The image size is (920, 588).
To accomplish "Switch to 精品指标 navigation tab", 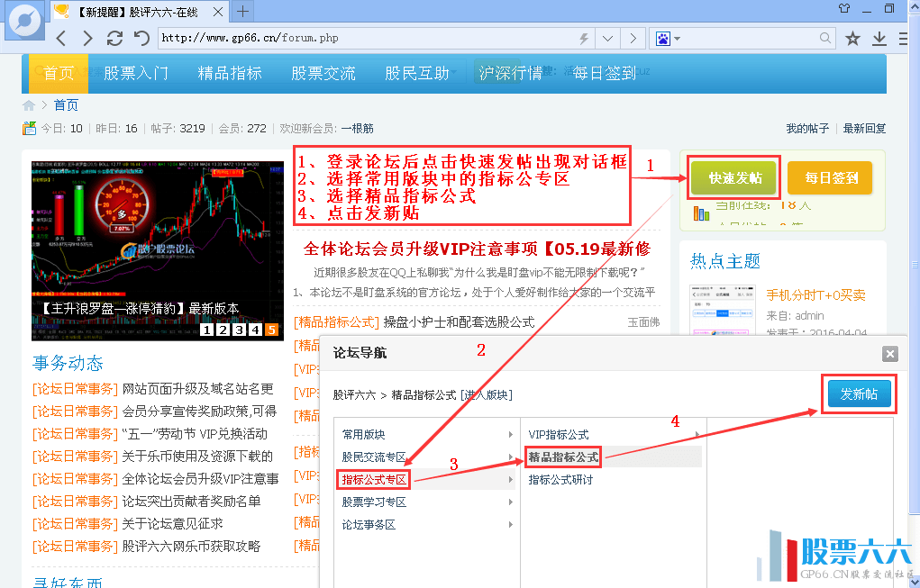I will (x=229, y=74).
